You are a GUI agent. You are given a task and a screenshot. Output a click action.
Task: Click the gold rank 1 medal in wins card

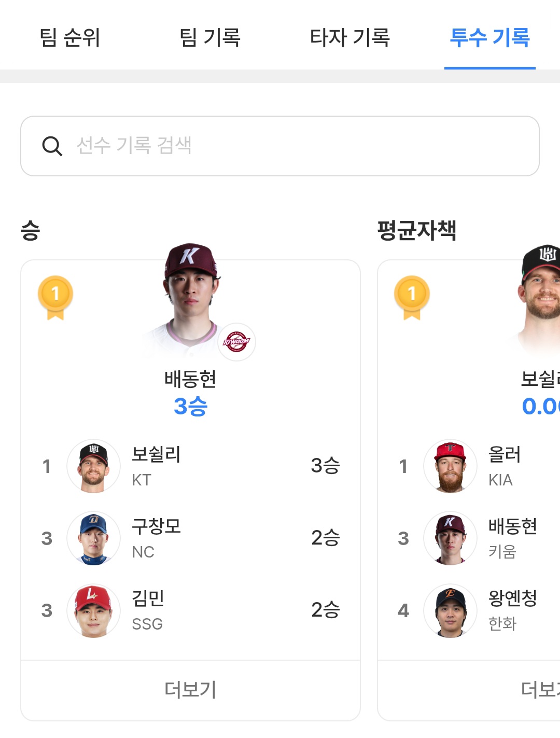[55, 297]
